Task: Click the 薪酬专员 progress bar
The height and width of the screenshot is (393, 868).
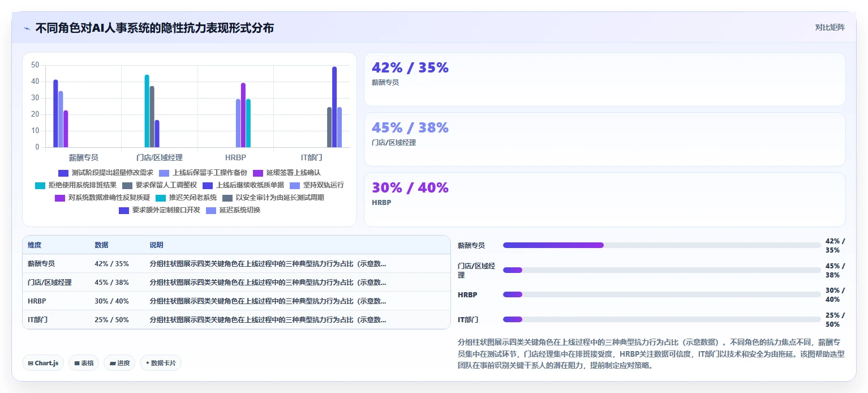Action: (661, 245)
